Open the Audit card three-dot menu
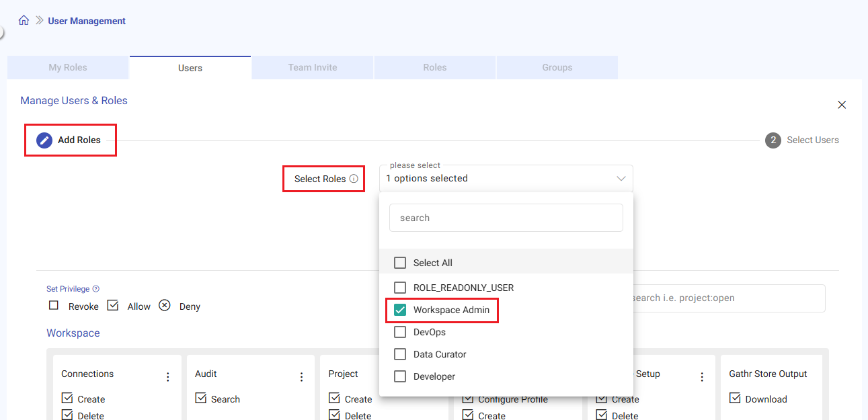This screenshot has height=420, width=868. click(301, 377)
